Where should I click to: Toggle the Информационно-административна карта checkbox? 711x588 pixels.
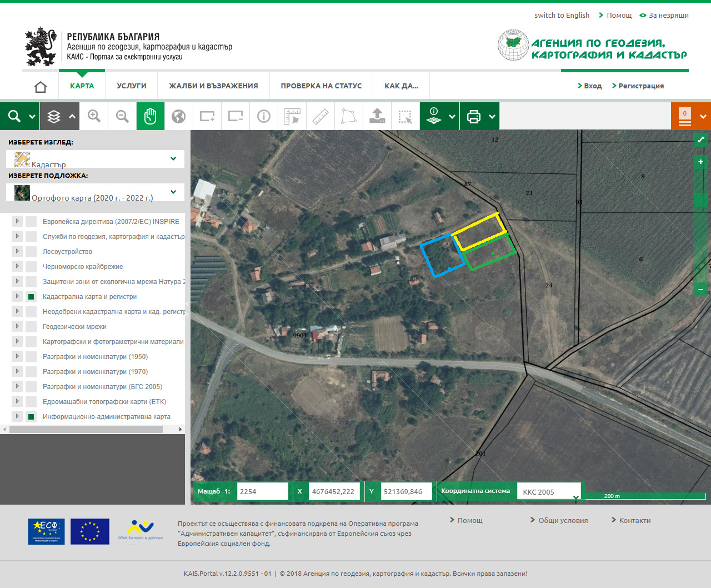[x=31, y=417]
